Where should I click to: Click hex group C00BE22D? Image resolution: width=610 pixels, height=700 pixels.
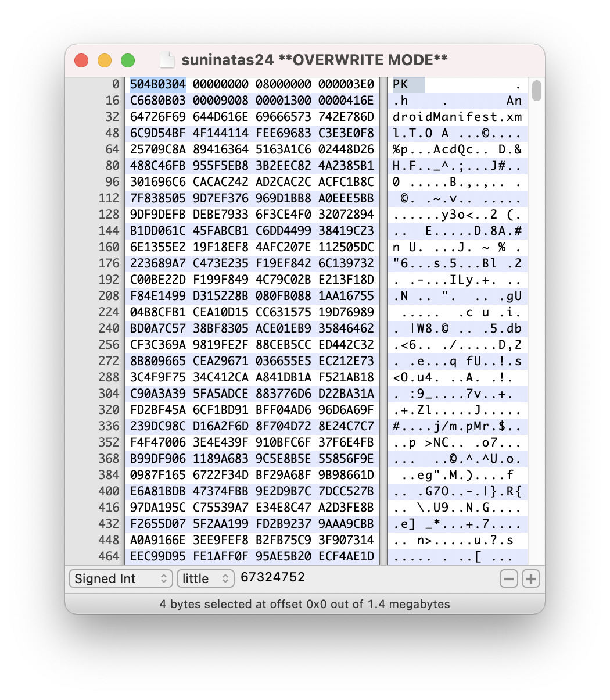[x=158, y=280]
